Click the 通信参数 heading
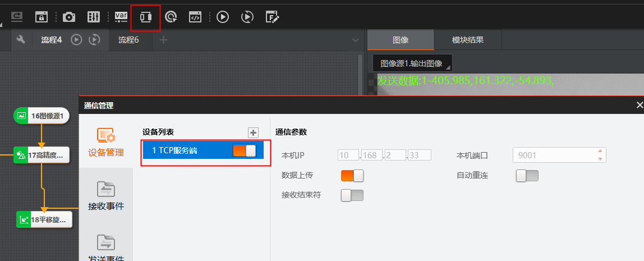644x261 pixels. (x=291, y=132)
